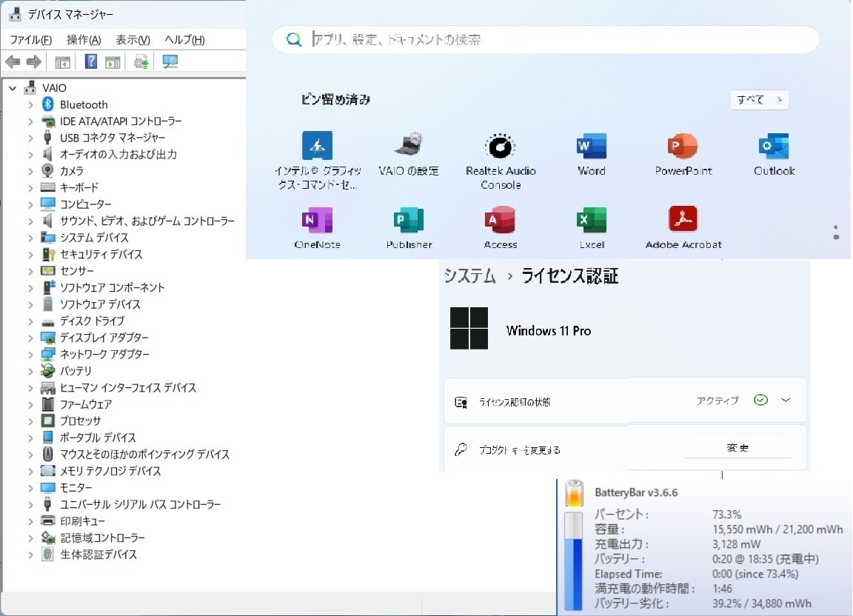
Task: Open PowerPoint pinned app
Action: click(683, 146)
